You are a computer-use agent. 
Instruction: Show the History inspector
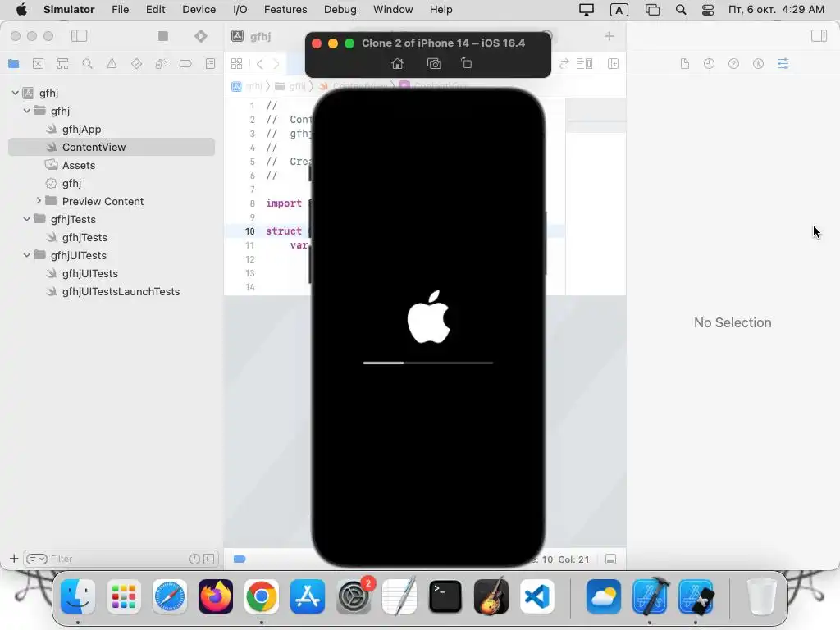click(x=709, y=64)
